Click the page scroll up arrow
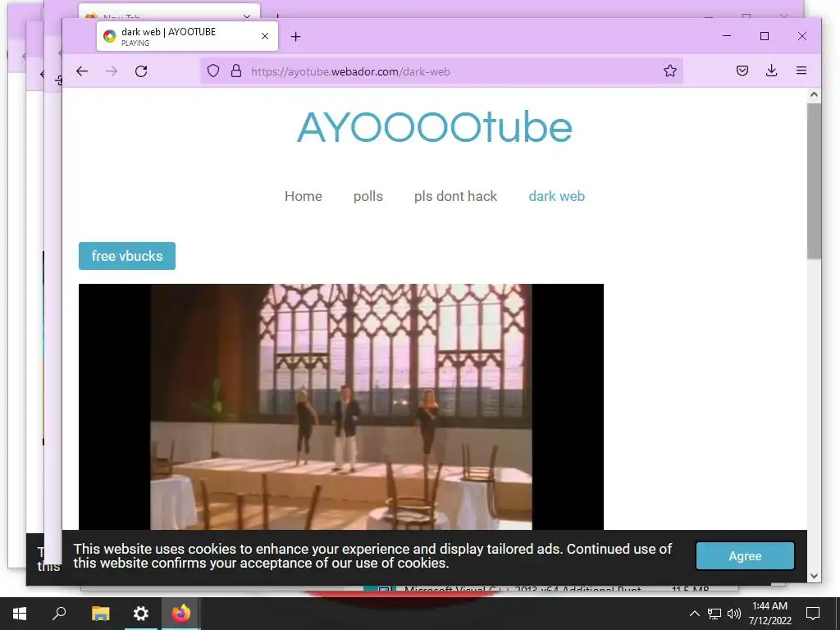This screenshot has width=840, height=630. click(814, 95)
